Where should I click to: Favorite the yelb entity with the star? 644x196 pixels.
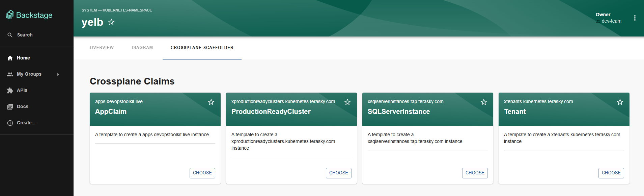[x=111, y=22]
